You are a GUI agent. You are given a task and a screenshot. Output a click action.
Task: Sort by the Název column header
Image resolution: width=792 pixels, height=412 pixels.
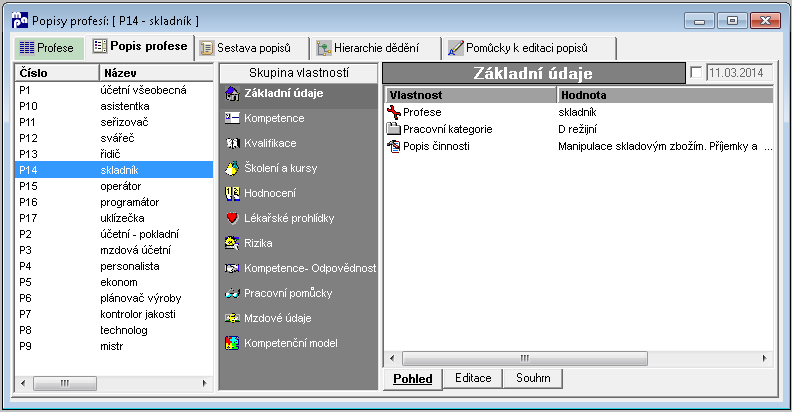coord(157,73)
